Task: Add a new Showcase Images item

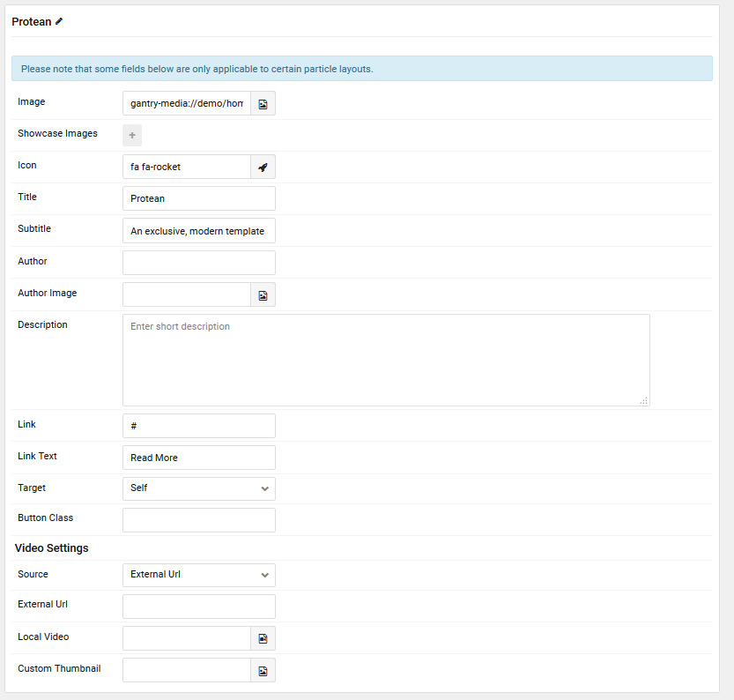Action: pyautogui.click(x=132, y=135)
